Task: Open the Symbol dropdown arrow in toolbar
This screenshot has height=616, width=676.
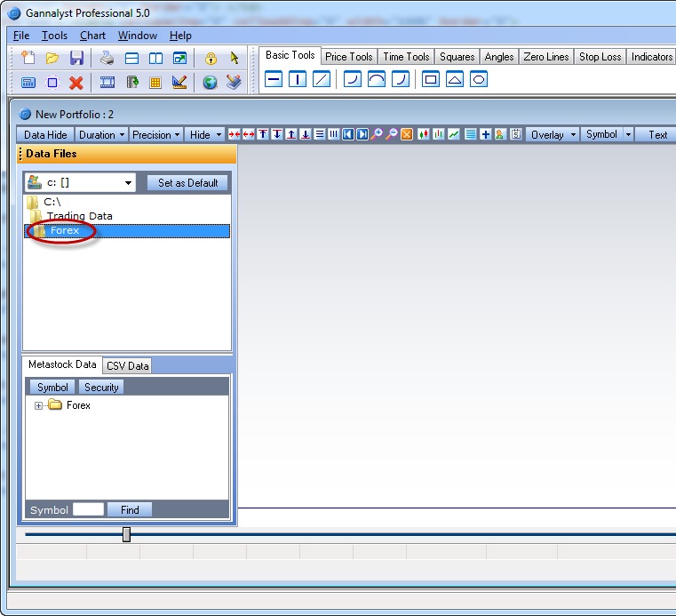Action: coord(629,135)
